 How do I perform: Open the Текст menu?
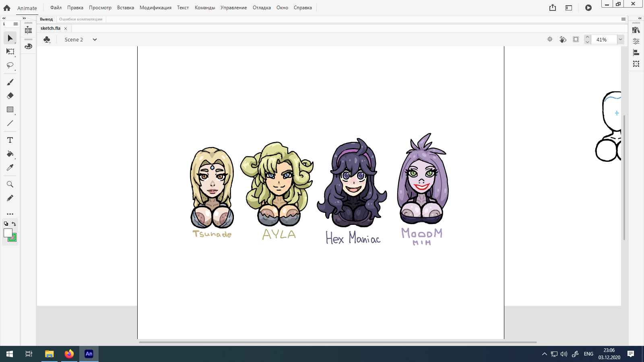183,8
